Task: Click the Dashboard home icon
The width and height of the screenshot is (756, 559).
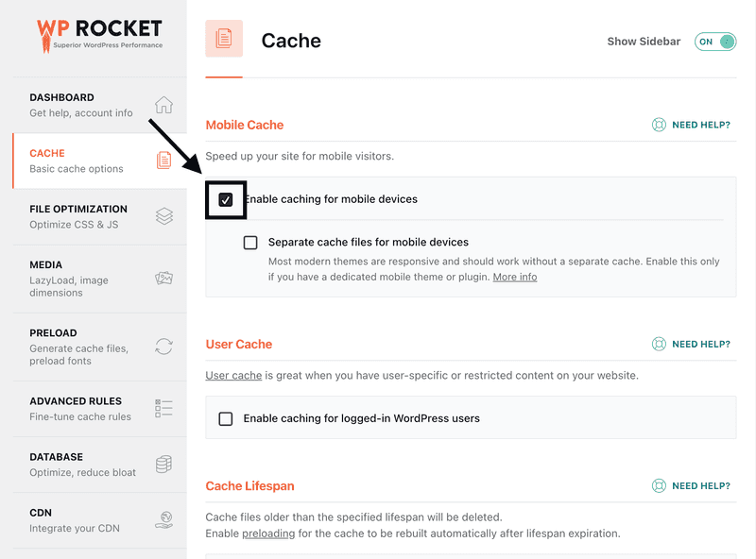Action: click(163, 105)
